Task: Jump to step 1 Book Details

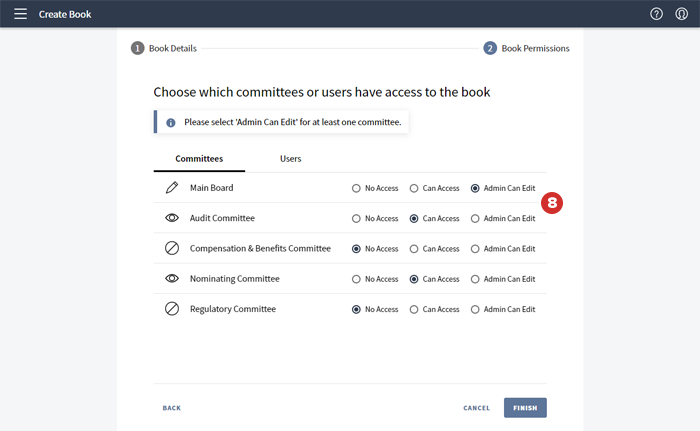Action: [x=165, y=48]
